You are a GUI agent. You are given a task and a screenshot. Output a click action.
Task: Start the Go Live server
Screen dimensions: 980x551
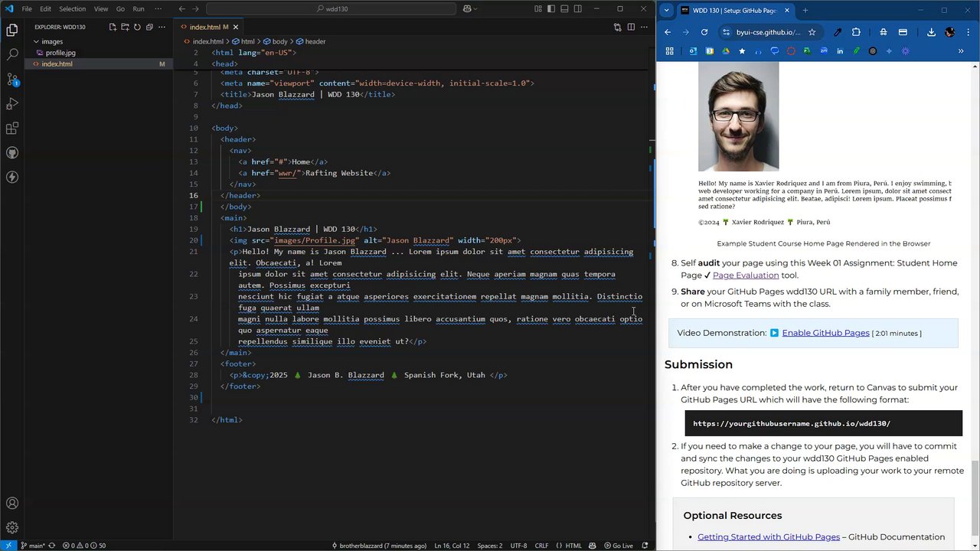617,546
